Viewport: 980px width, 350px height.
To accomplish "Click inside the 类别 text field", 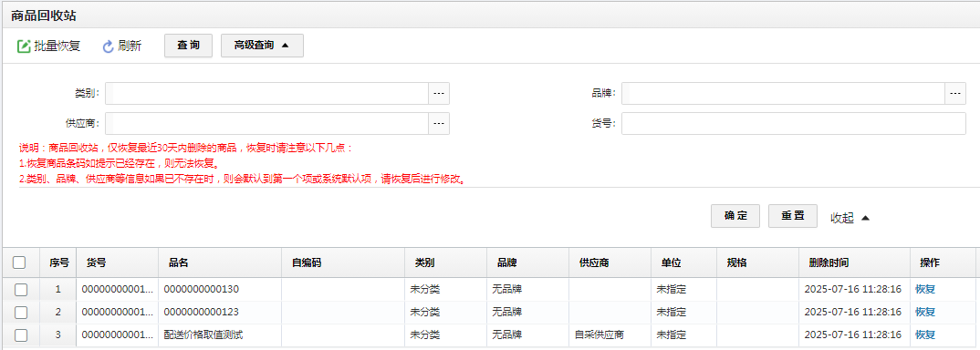I will (266, 93).
